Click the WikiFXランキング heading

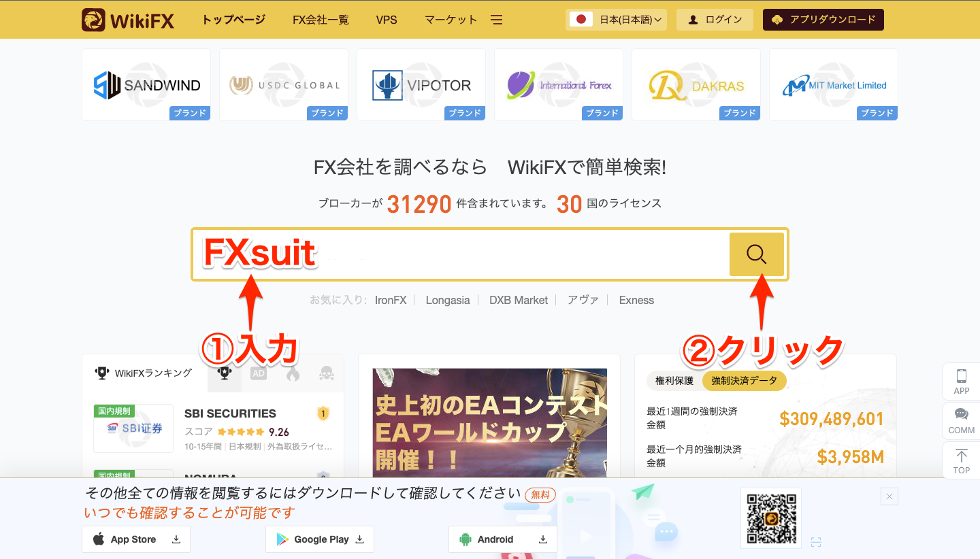point(153,373)
